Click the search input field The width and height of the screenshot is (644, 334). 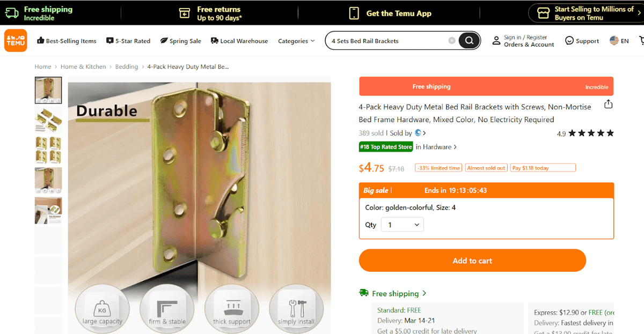coord(386,41)
